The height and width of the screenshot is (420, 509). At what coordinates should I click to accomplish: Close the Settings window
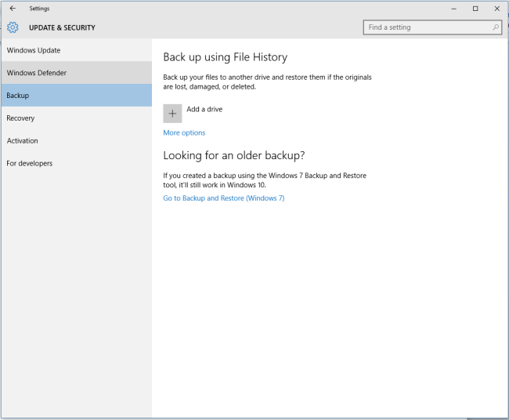[496, 8]
